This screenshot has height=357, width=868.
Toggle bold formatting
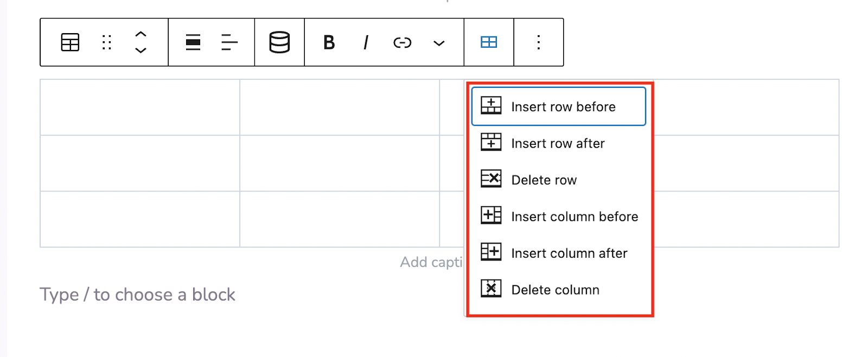329,42
